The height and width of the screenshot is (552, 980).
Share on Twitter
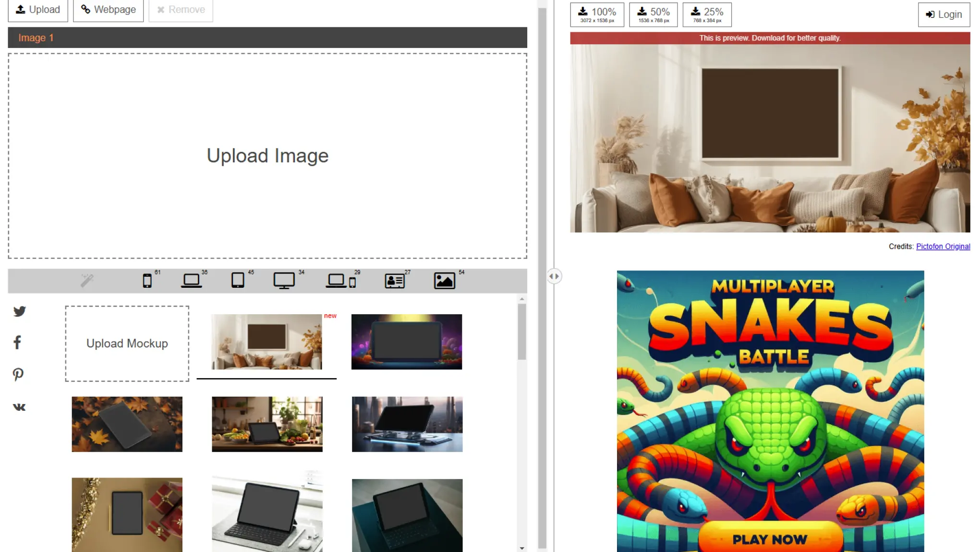point(19,311)
